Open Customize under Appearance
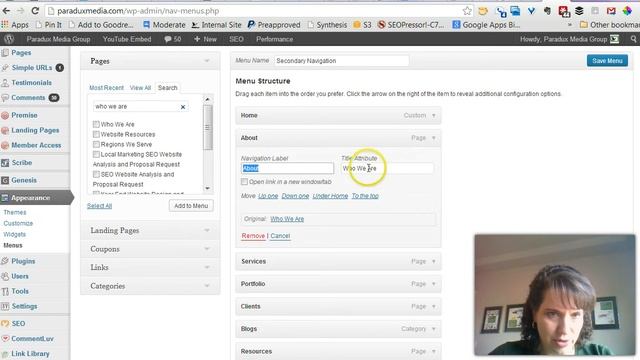This screenshot has width=640, height=360. (18, 223)
